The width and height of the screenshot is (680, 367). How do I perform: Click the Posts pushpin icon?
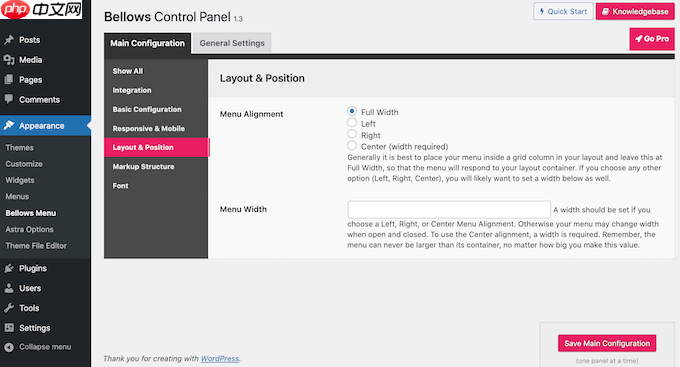(9, 40)
